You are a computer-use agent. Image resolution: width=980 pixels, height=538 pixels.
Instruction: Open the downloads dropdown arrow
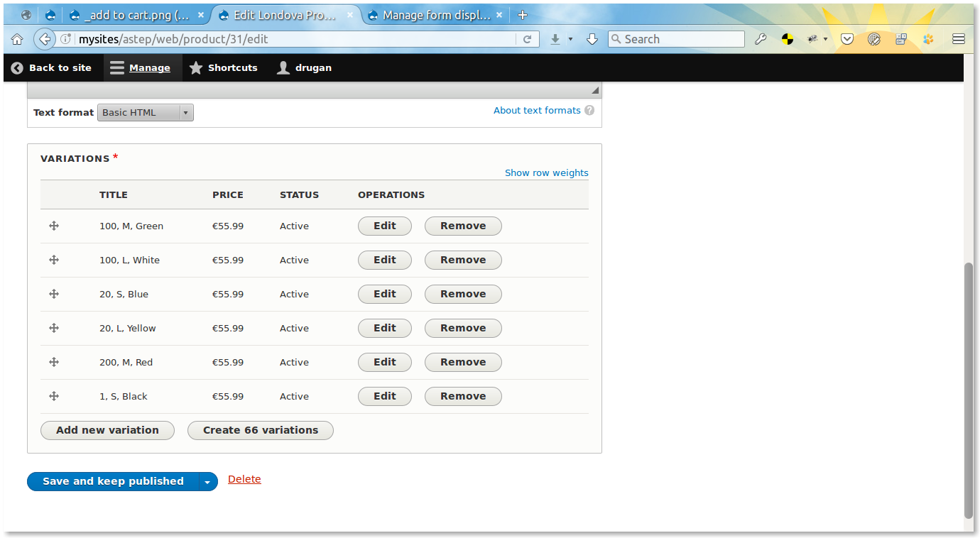(x=570, y=40)
